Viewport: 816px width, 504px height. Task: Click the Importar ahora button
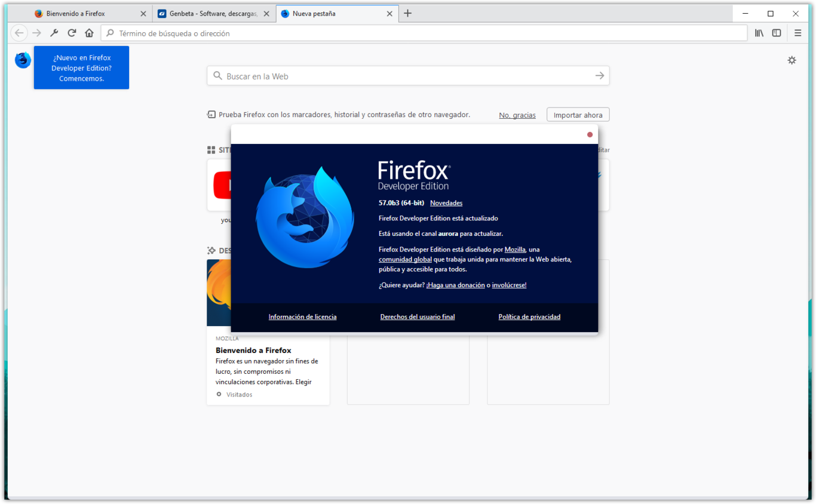pos(578,115)
